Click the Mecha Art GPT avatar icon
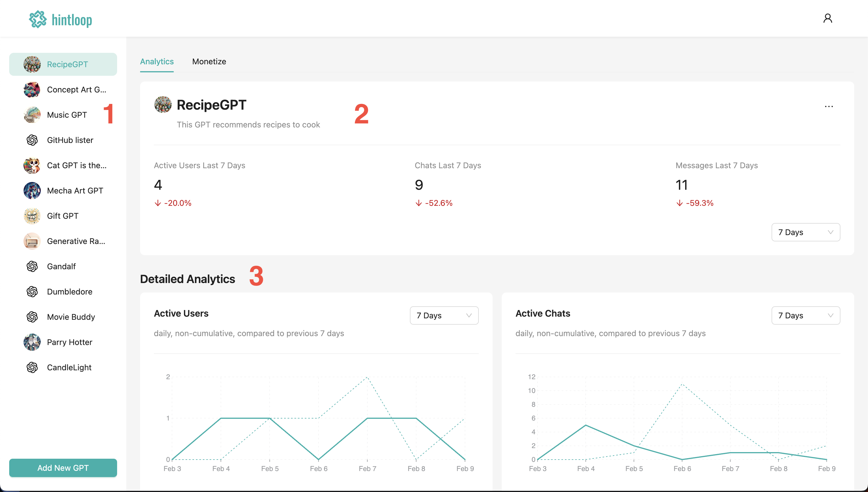This screenshot has width=868, height=492. click(32, 191)
